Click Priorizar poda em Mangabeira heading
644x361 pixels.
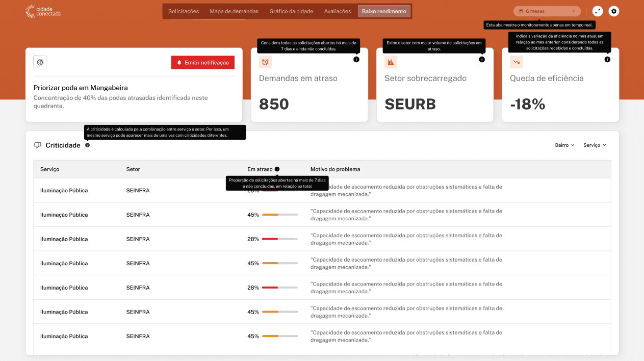click(x=81, y=88)
